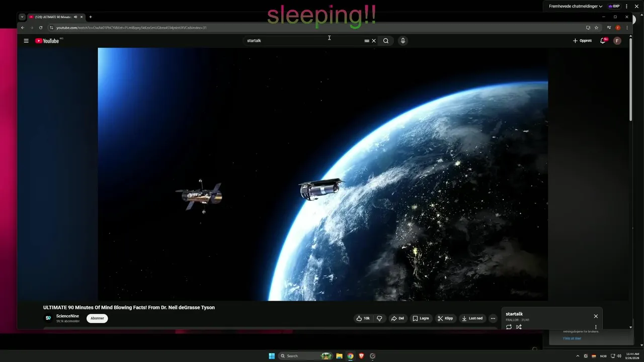Bookmark this page with star icon
This screenshot has height=362, width=644.
pyautogui.click(x=596, y=28)
